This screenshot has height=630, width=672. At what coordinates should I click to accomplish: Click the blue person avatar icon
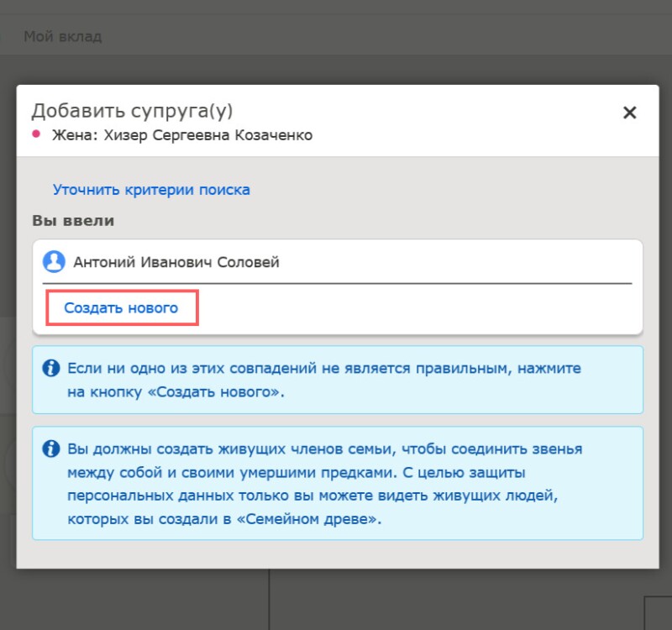click(54, 261)
